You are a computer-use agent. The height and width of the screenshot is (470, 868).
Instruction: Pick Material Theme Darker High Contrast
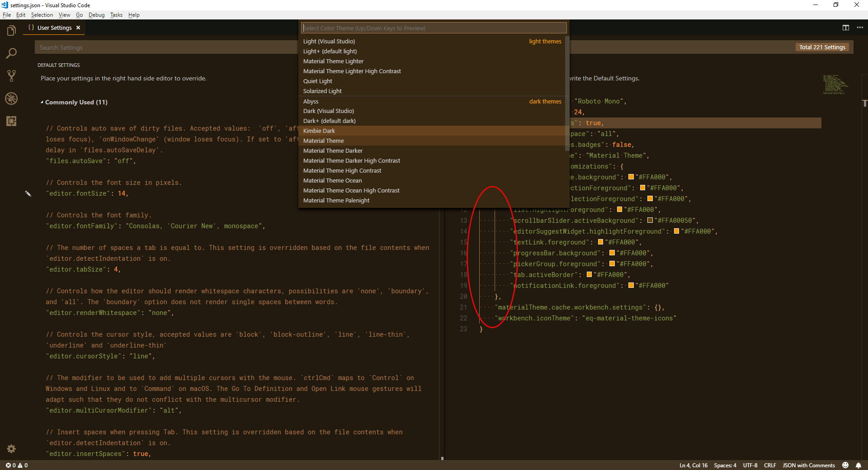pos(432,160)
